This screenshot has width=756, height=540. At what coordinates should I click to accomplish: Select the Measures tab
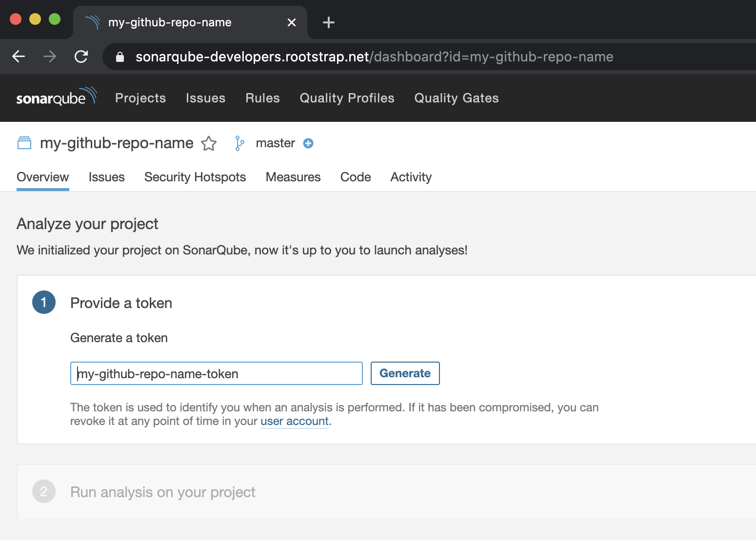pos(293,177)
